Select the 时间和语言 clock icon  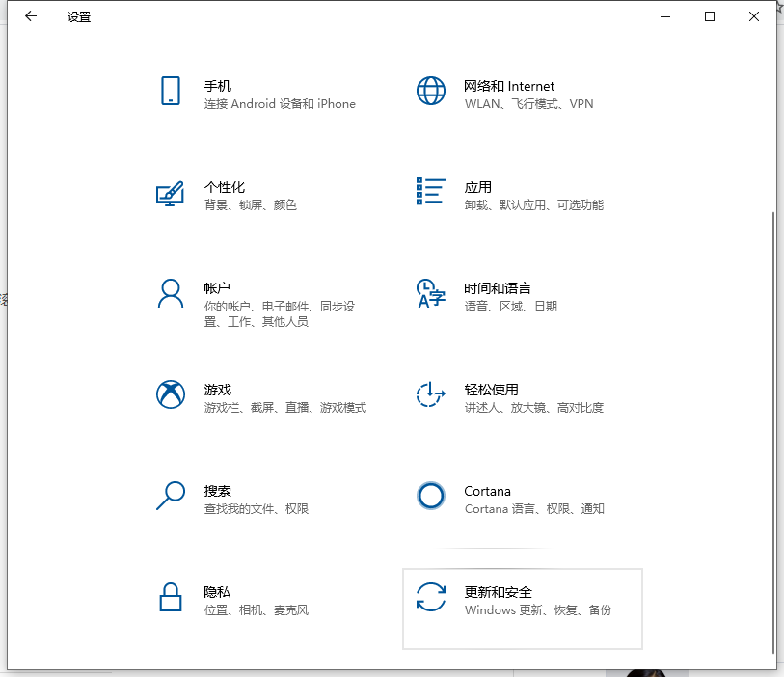430,293
